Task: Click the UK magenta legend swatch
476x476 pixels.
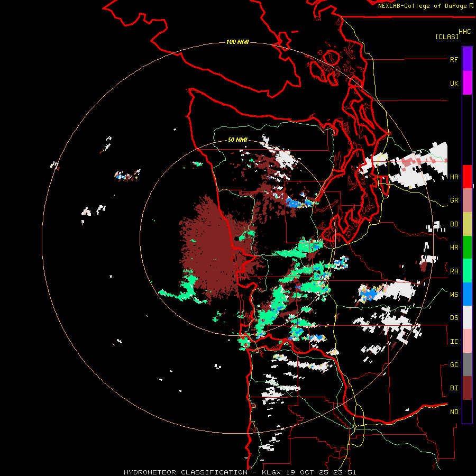Action: pyautogui.click(x=467, y=83)
